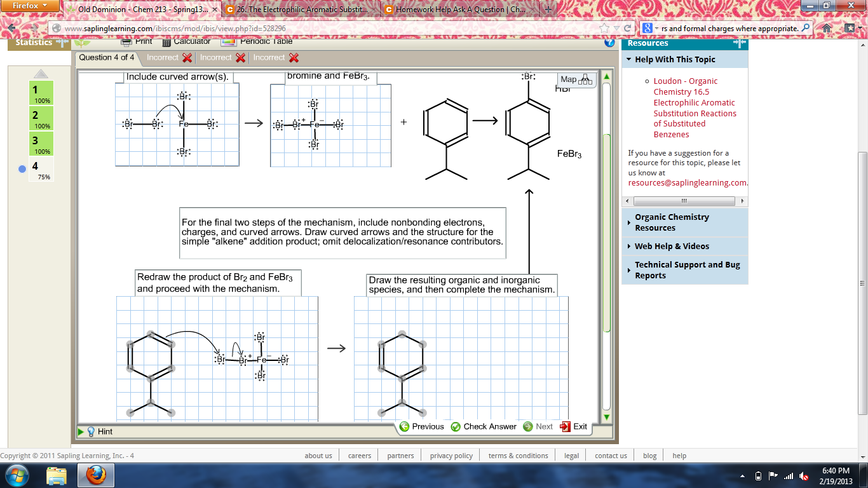Open the Periodic Table tool
This screenshot has width=868, height=488.
tap(257, 41)
